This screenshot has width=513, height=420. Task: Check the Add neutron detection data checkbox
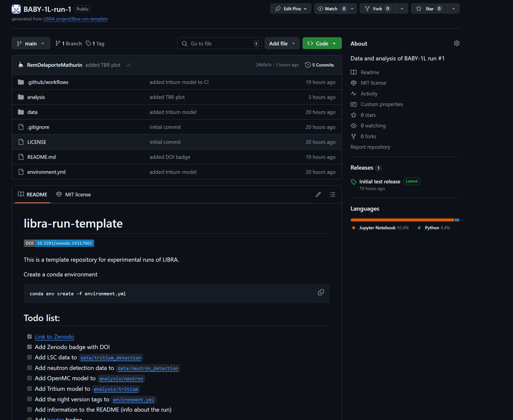click(30, 368)
